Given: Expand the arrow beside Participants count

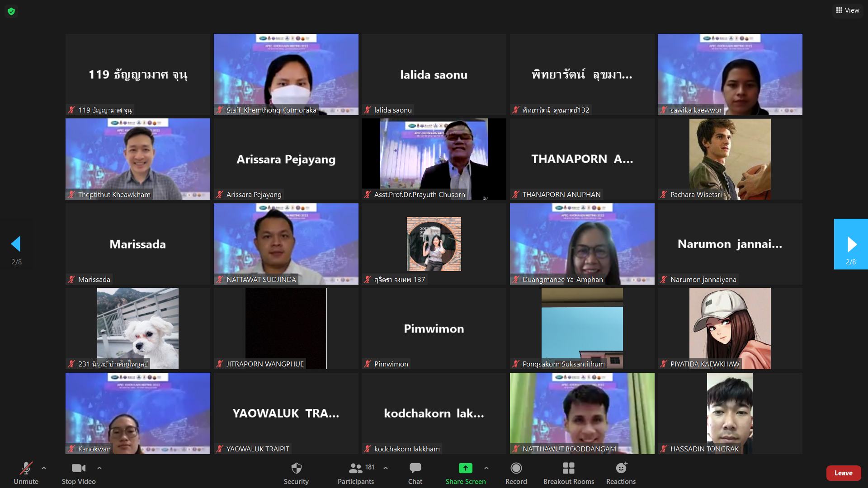Looking at the screenshot, I should click(x=386, y=468).
